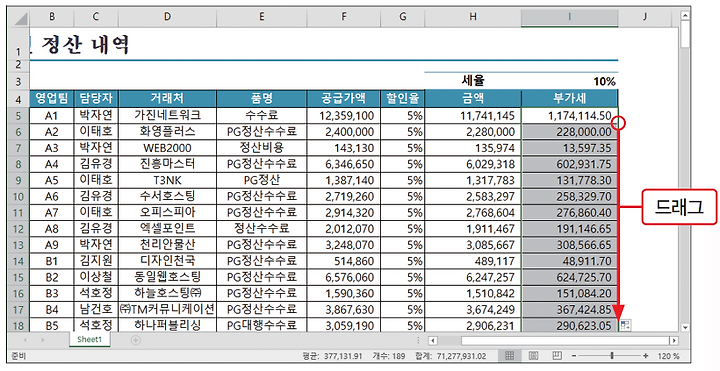Select column H header
The width and height of the screenshot is (720, 371).
(x=472, y=17)
